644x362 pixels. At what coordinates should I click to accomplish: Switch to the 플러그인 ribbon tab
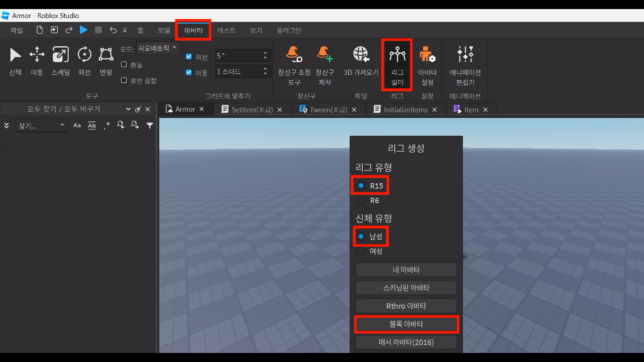tap(289, 31)
